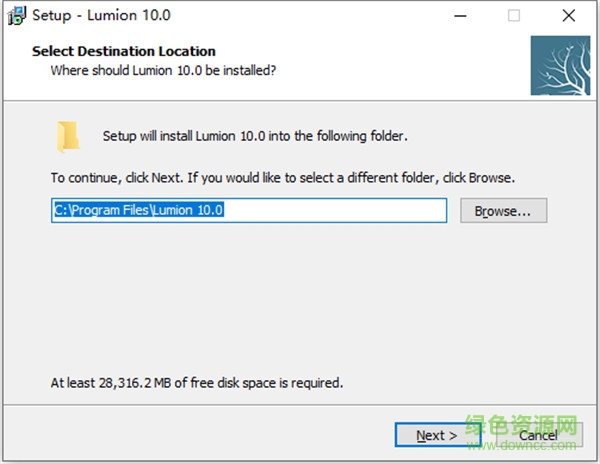The width and height of the screenshot is (600, 464).
Task: Click the Lumion tree logo image
Action: point(560,65)
